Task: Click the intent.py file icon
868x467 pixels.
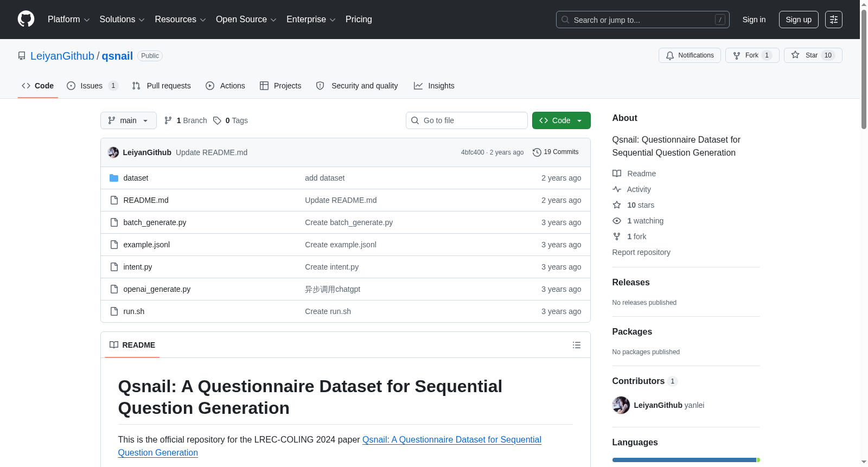Action: click(x=114, y=267)
